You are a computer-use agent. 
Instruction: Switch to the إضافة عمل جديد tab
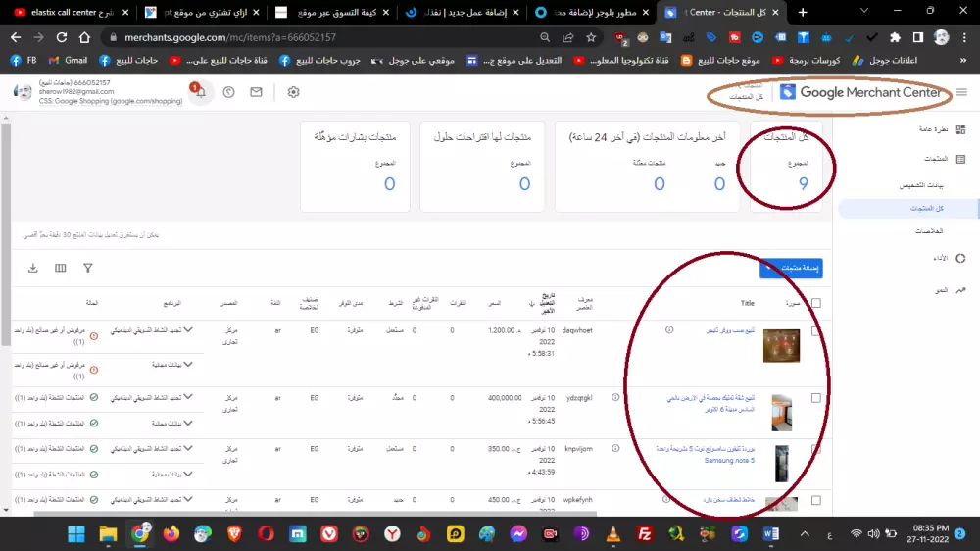pos(461,12)
